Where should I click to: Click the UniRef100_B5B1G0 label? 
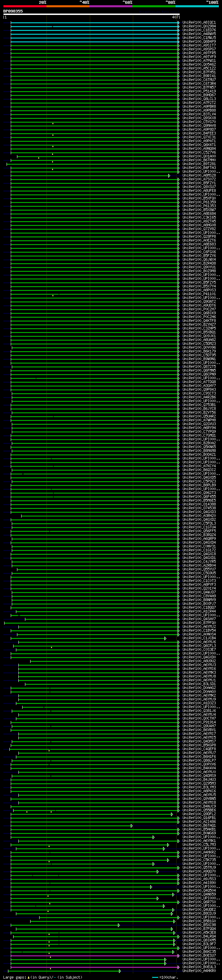tap(199, 921)
